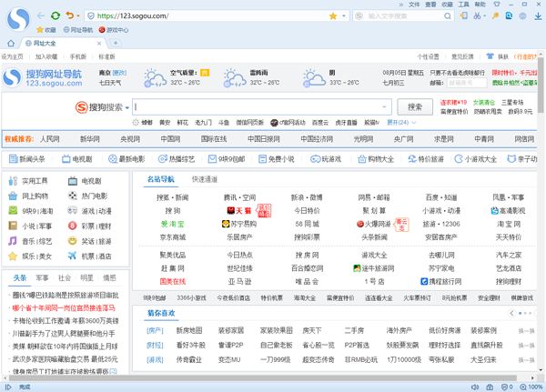Open the 收藏 bookmarks star icon
Screen dimensions: 546x392
(x=38, y=30)
